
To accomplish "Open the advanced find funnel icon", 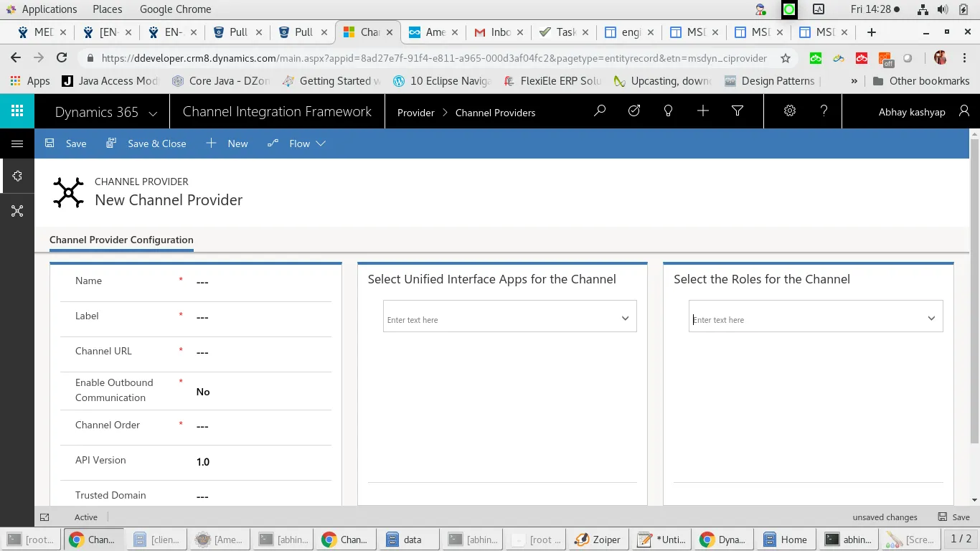I will [738, 111].
